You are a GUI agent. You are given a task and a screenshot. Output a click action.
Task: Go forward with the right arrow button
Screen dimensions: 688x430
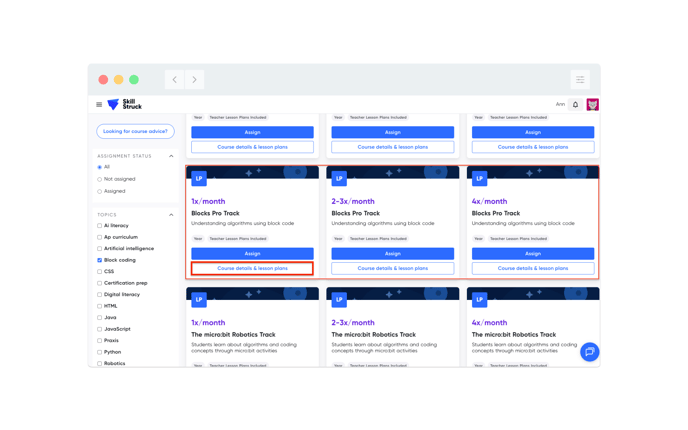tap(194, 80)
